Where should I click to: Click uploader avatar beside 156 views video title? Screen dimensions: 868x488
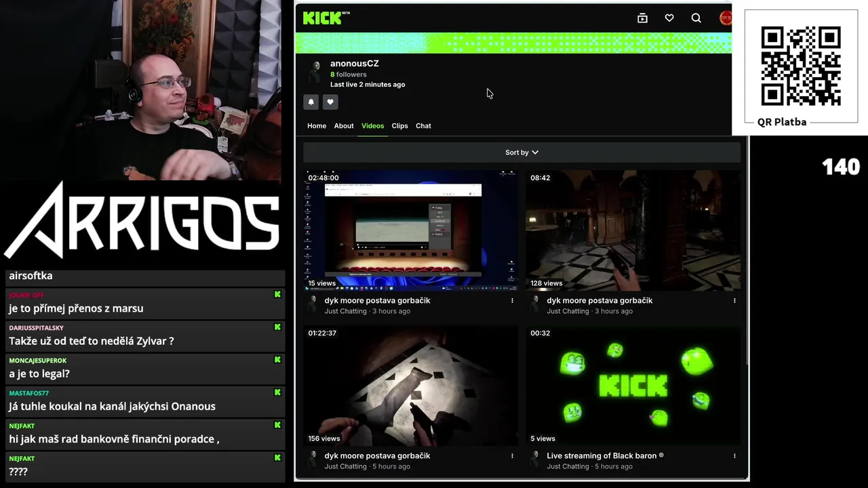click(313, 460)
